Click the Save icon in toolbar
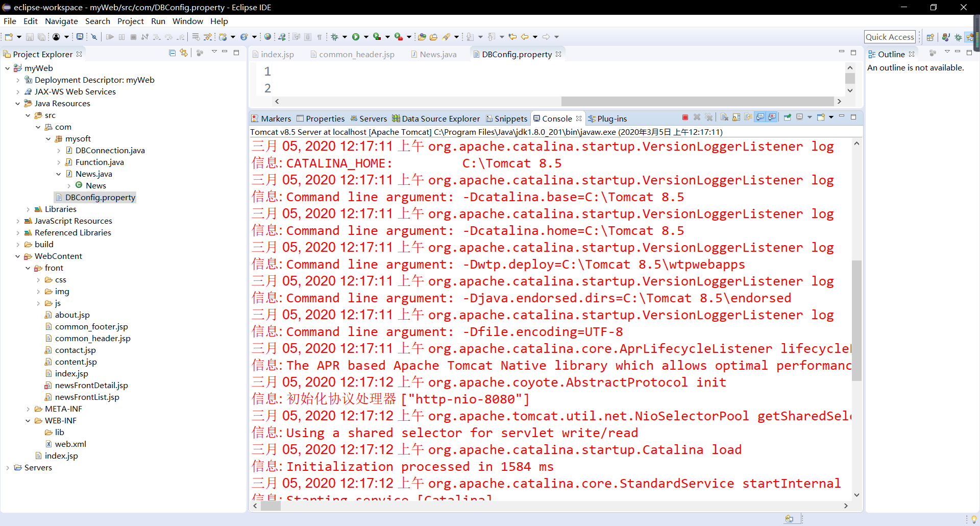 point(30,37)
